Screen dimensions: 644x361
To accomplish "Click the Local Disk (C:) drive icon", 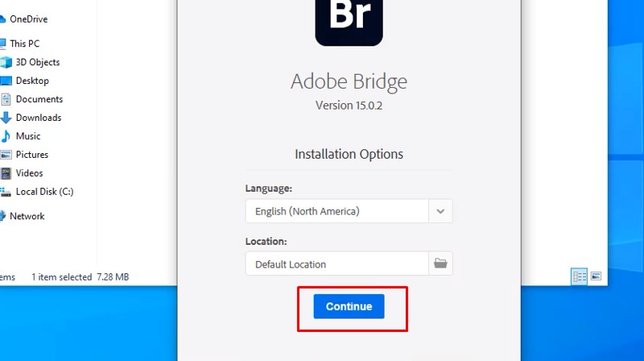I will [x=6, y=192].
